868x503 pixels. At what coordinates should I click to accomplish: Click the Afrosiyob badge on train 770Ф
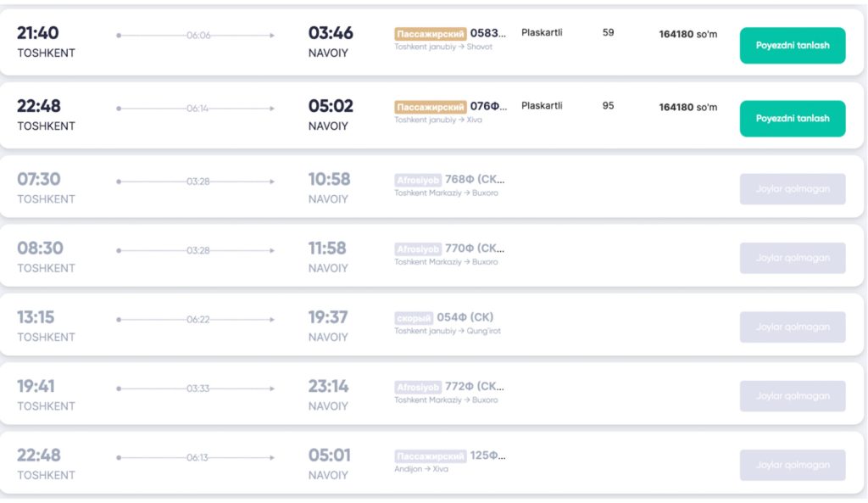tap(418, 249)
